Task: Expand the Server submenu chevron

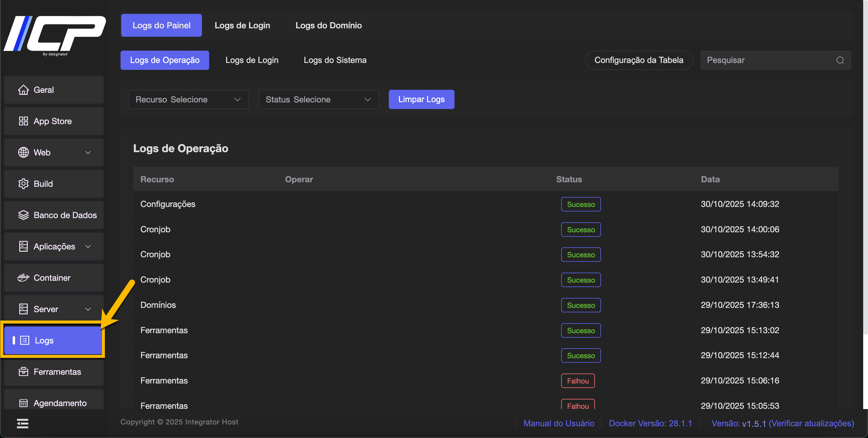Action: 88,309
